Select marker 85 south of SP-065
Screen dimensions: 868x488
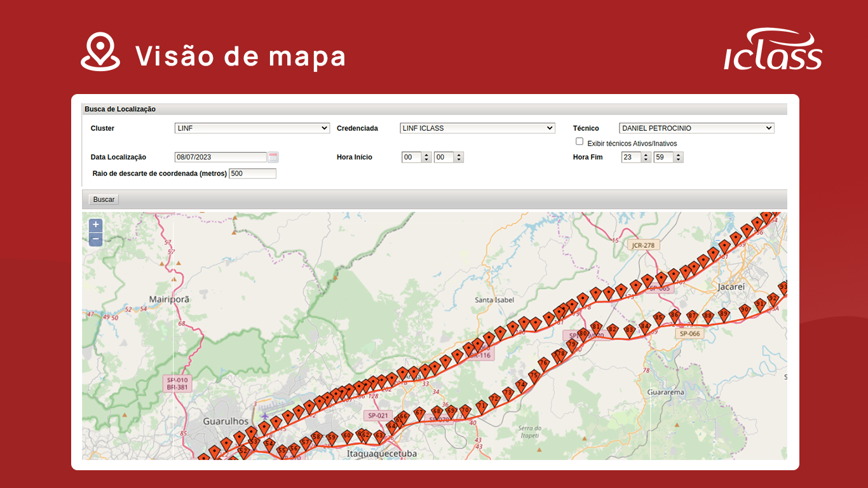click(659, 318)
